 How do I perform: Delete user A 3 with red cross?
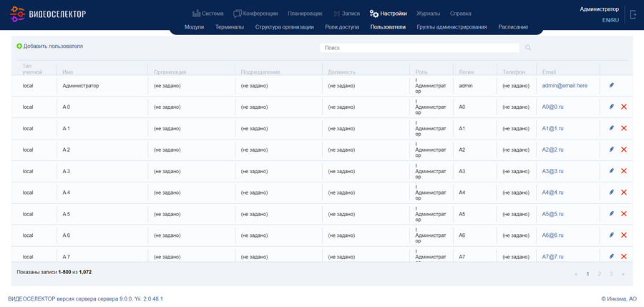(x=624, y=171)
